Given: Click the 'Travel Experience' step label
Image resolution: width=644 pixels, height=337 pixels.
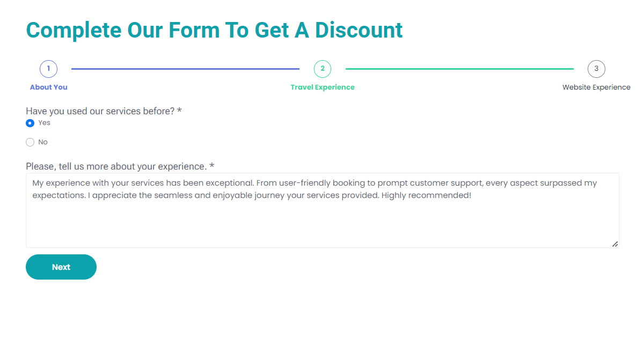Looking at the screenshot, I should [323, 87].
